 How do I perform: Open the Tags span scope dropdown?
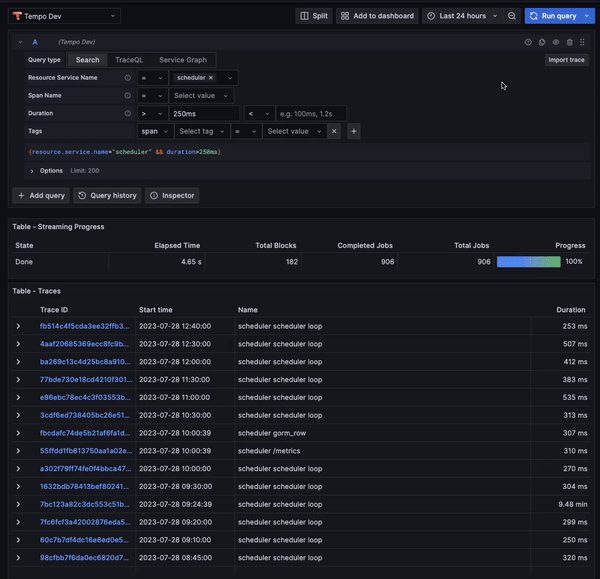click(155, 131)
